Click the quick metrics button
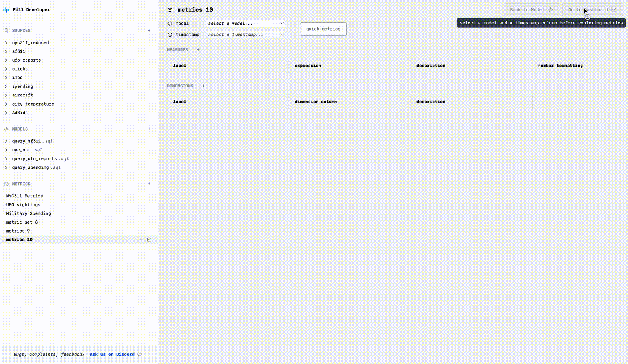The width and height of the screenshot is (628, 364). click(323, 29)
